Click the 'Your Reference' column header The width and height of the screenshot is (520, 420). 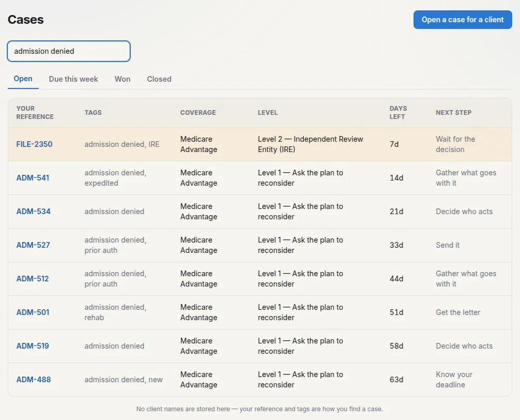(35, 112)
